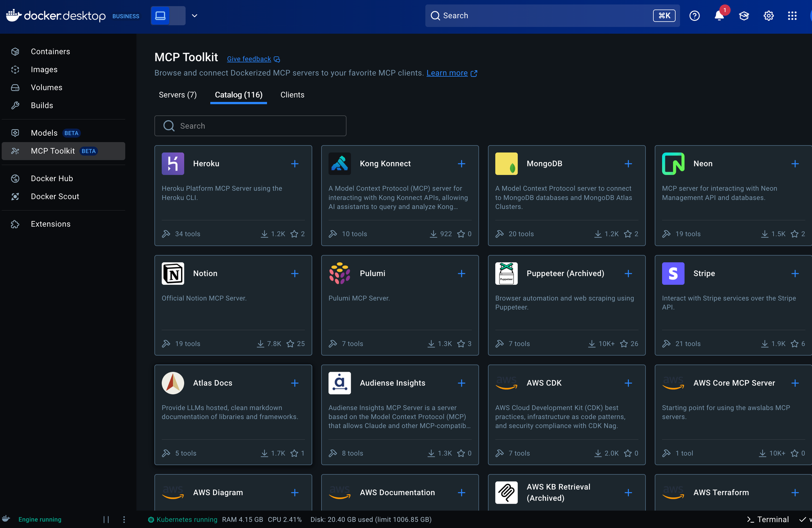The height and width of the screenshot is (528, 812).
Task: Switch to the Servers (7) tab
Action: (x=177, y=95)
